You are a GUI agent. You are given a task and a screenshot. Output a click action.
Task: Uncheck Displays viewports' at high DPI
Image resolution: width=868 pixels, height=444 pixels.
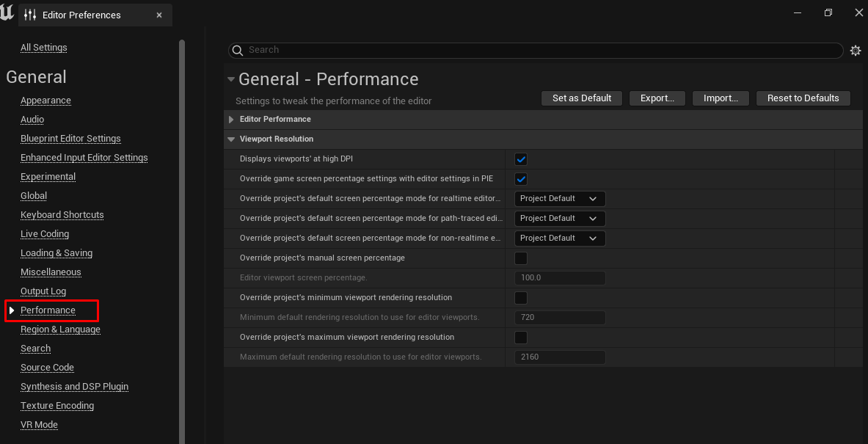click(x=521, y=159)
